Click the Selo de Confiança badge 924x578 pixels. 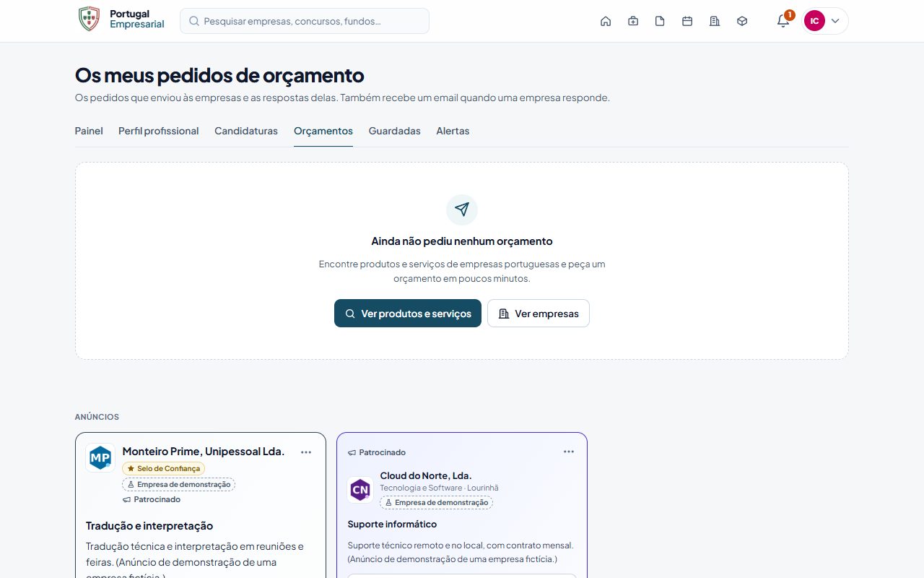[164, 468]
